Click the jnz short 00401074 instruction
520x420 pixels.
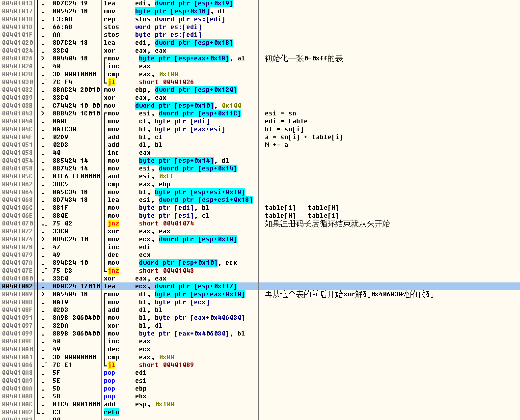[x=113, y=223]
